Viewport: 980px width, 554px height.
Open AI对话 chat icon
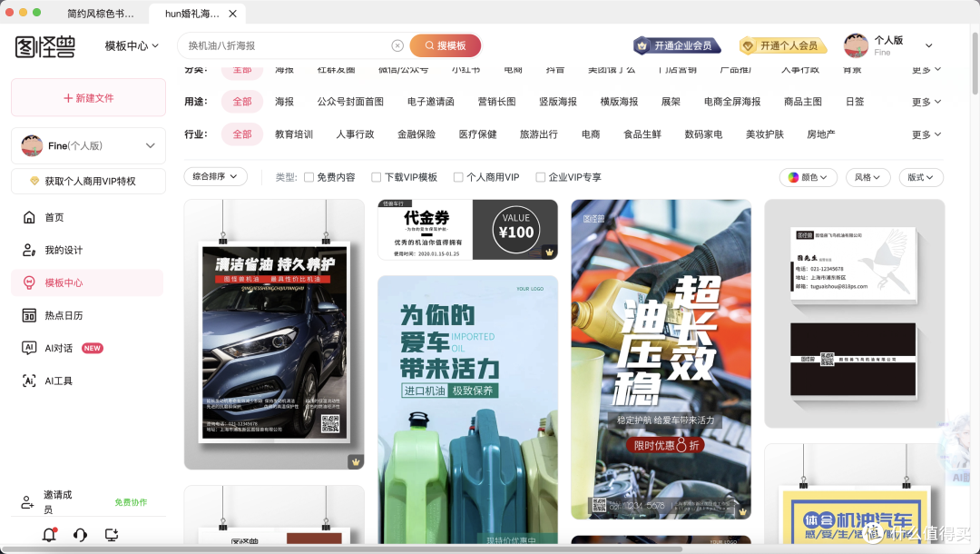pyautogui.click(x=29, y=348)
